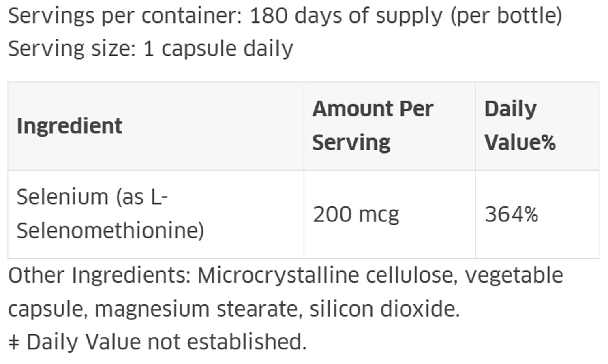Screen dimensions: 608x364
Task: Click the 'Amount Per Serving' column header
Action: pos(373,126)
